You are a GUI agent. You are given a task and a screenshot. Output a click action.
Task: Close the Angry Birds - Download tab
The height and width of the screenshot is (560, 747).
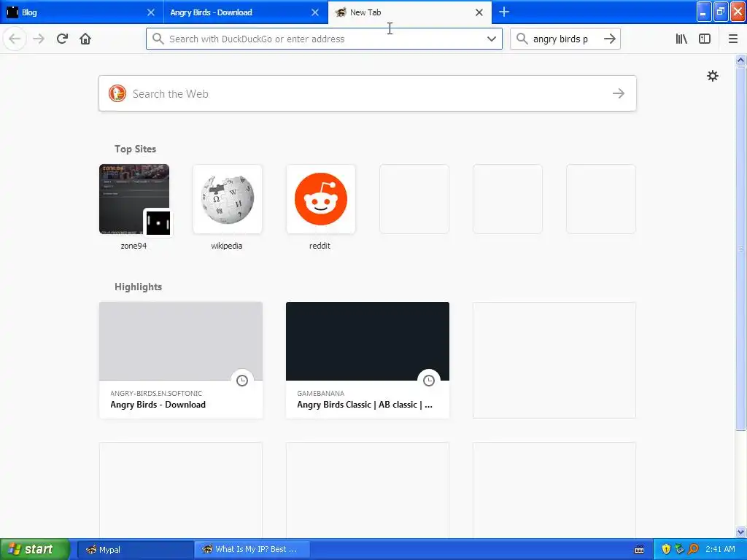315,12
